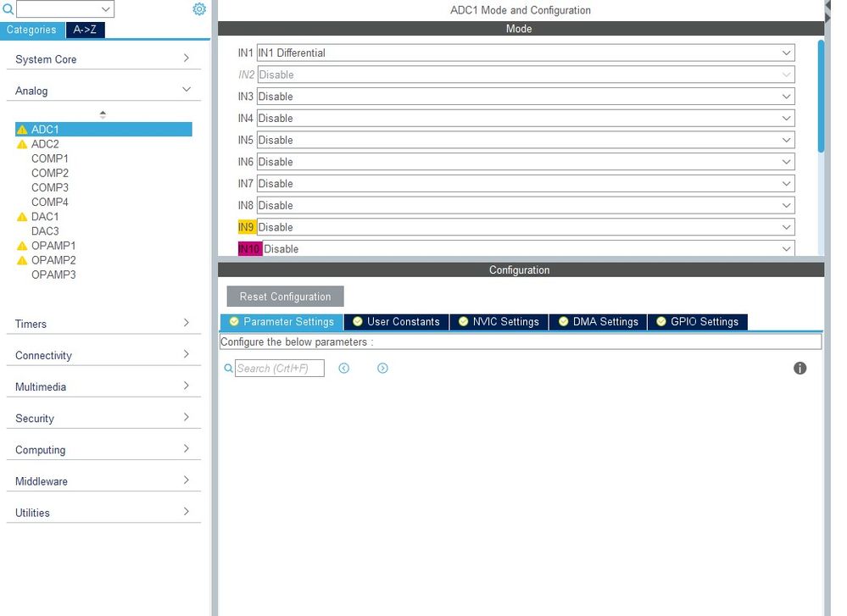Select DAC3 in the Analog list
This screenshot has width=847, height=616.
point(45,231)
